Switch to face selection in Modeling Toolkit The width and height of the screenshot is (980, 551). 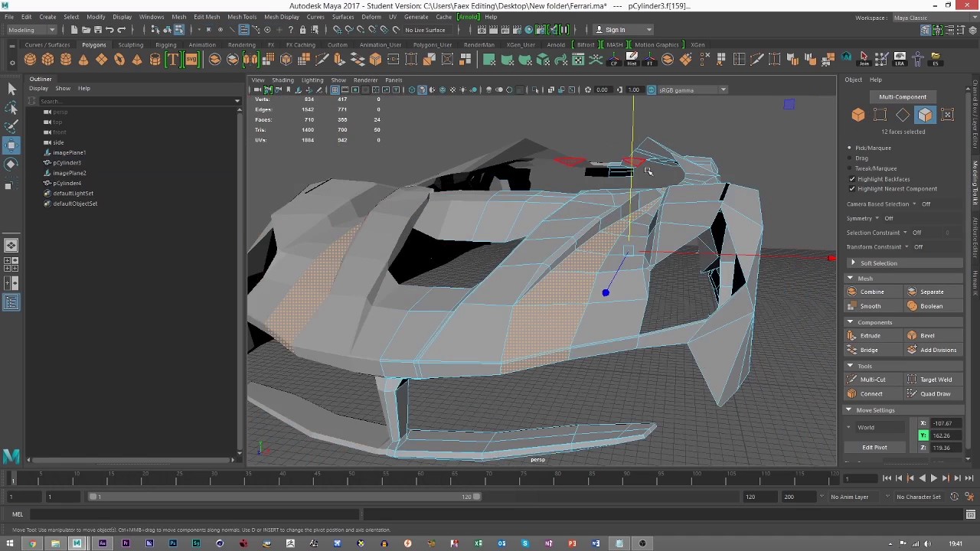[x=925, y=115]
